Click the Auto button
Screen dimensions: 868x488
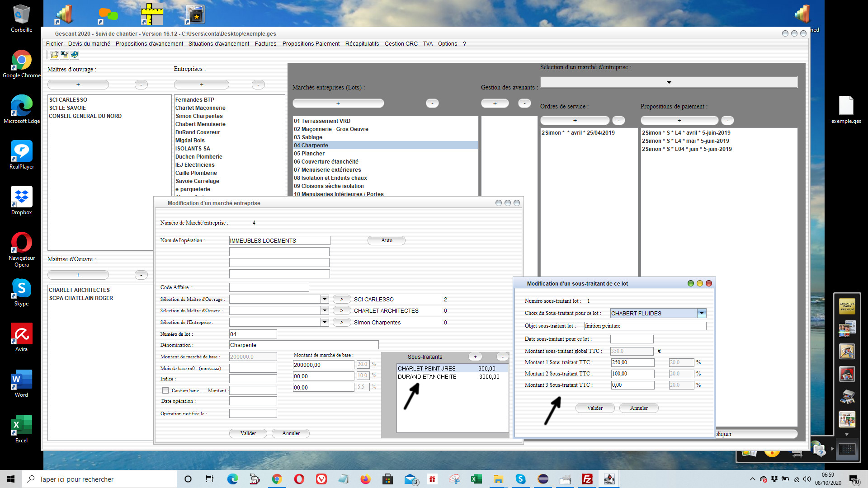(x=387, y=240)
